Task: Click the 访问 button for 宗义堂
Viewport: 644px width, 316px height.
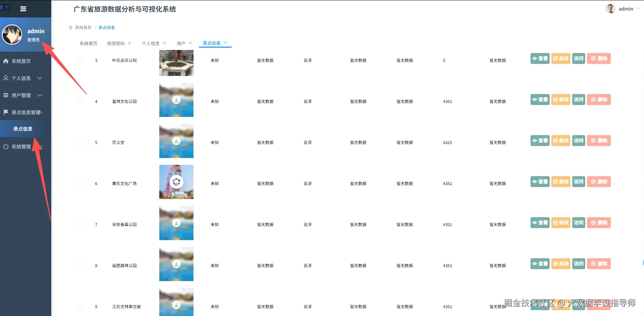Action: pyautogui.click(x=578, y=140)
